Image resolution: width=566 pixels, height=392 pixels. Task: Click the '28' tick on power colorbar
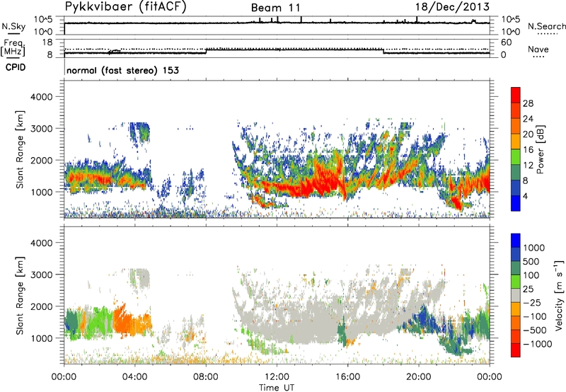(x=528, y=103)
